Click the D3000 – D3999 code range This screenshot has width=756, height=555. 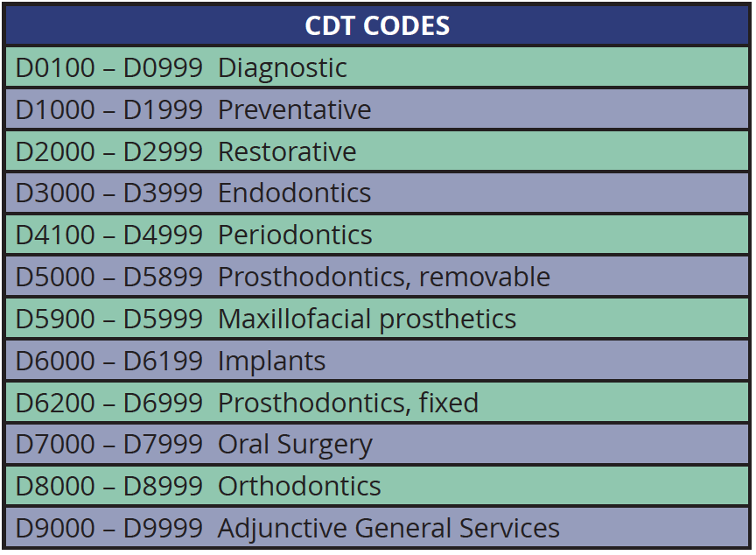tap(109, 193)
